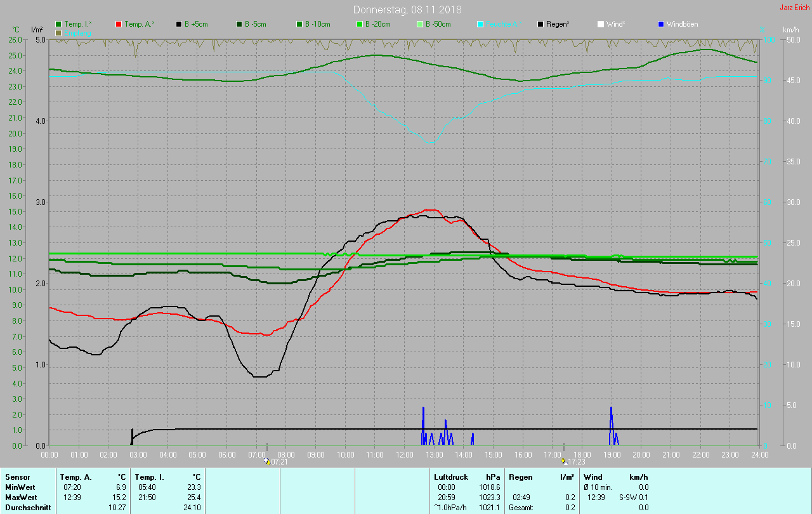Click the "MinWert" row label
The width and height of the screenshot is (812, 514).
(x=19, y=487)
